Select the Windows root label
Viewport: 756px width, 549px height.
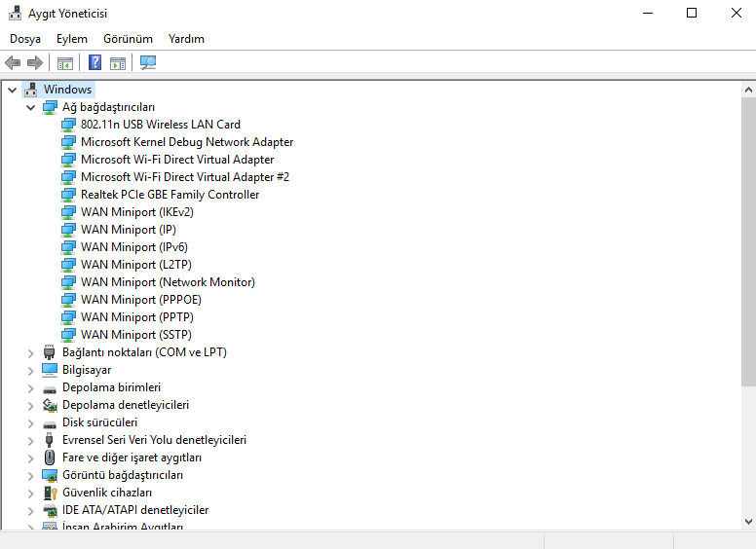(67, 90)
